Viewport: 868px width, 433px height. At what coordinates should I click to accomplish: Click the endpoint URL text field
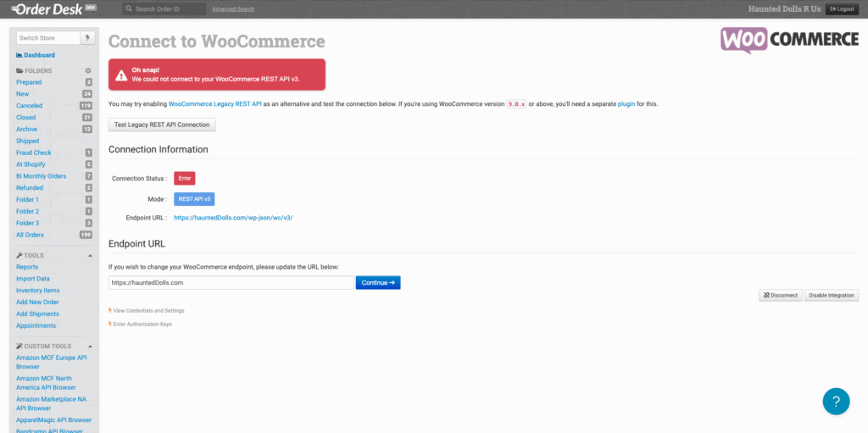pyautogui.click(x=231, y=282)
